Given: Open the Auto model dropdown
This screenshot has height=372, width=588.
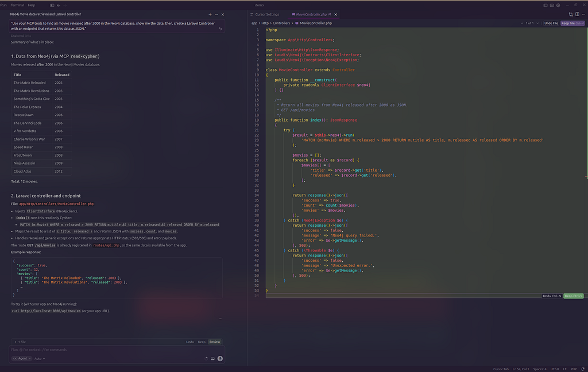Looking at the screenshot, I should (x=40, y=358).
